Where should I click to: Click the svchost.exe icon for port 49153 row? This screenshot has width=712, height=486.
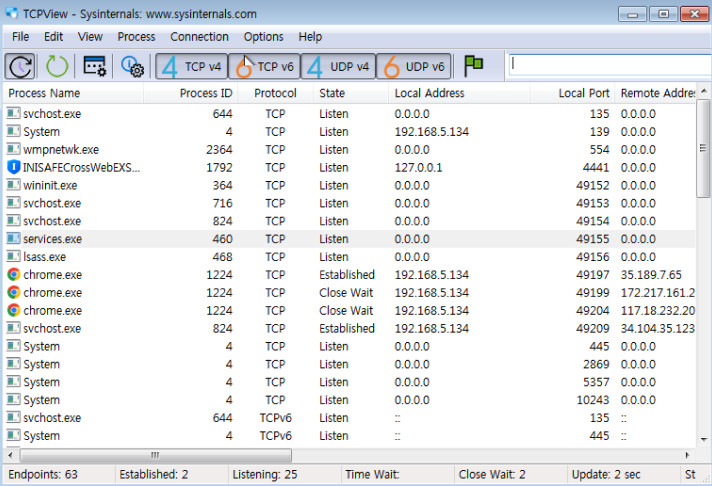(14, 203)
